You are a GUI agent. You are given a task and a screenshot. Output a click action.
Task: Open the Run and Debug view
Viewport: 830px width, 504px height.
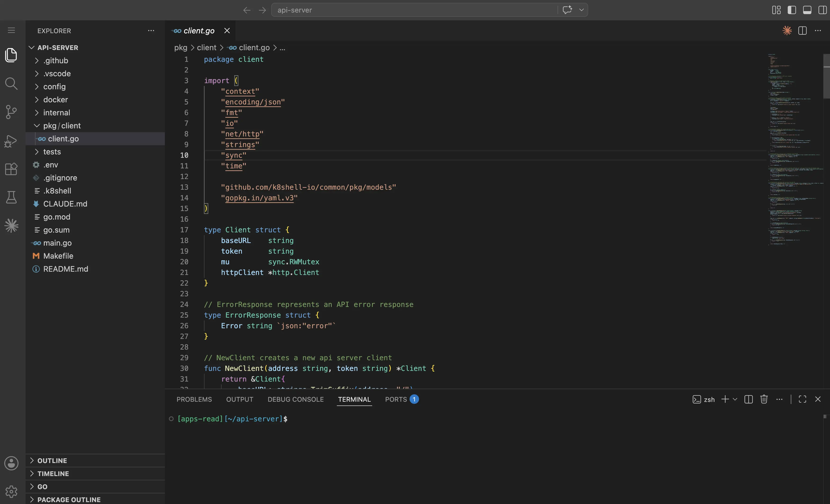[11, 141]
